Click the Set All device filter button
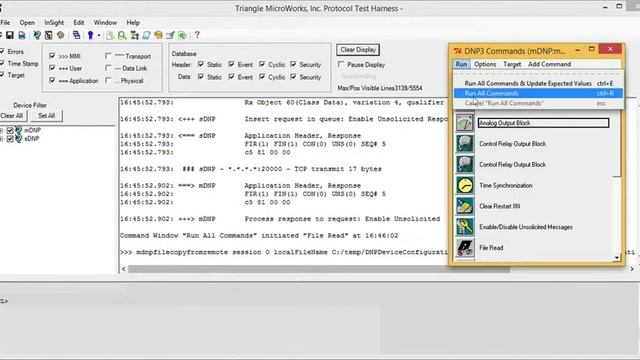 coord(47,116)
